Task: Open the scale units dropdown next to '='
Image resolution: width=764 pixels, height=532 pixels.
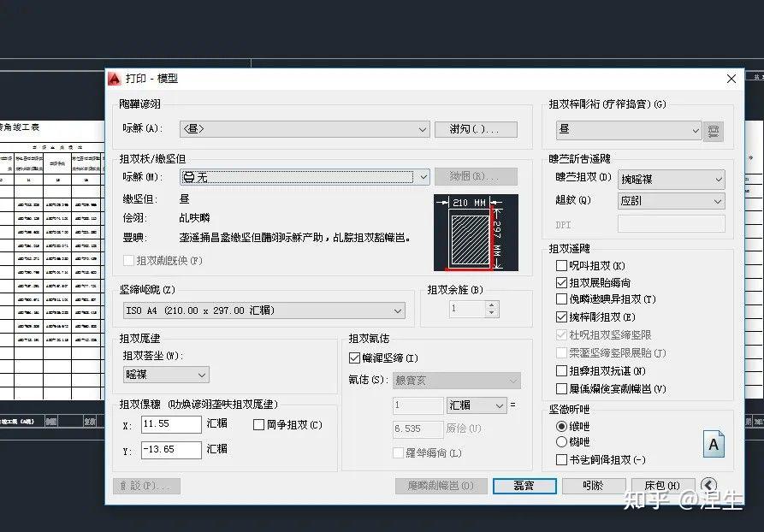Action: coord(476,405)
